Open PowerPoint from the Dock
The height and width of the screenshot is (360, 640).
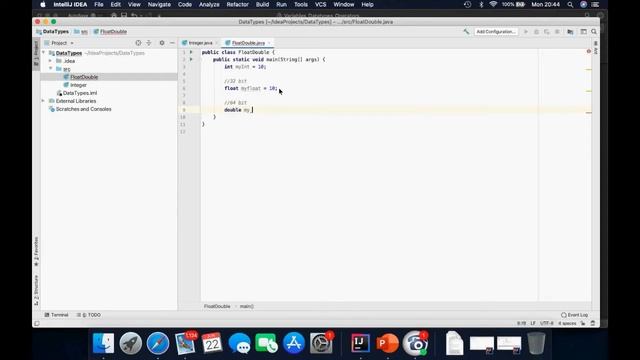point(387,343)
